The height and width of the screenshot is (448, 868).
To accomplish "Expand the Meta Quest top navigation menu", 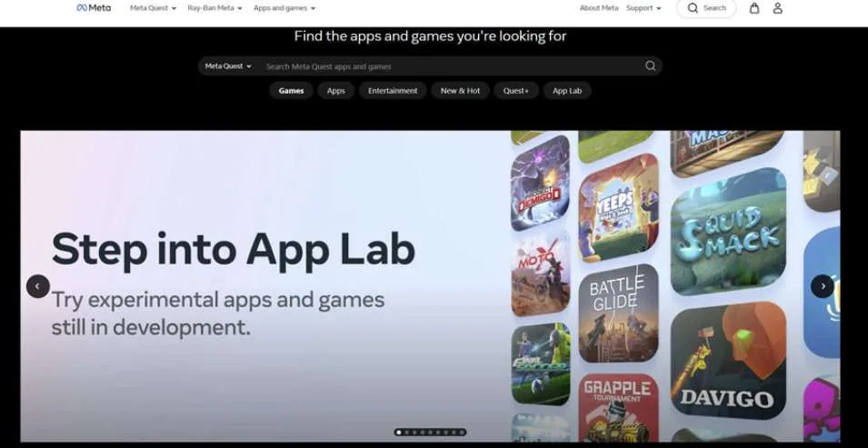I will point(153,8).
